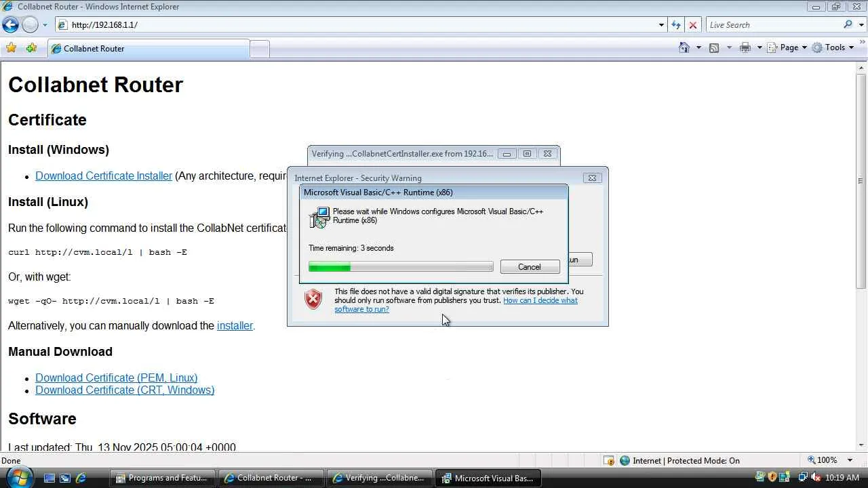Click the red Stop loading icon
Viewport: 868px width, 488px height.
692,25
